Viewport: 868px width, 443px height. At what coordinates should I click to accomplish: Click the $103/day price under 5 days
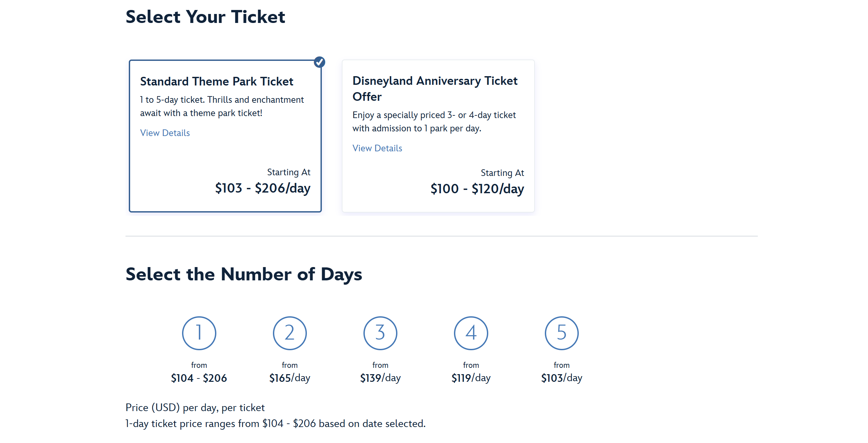[x=561, y=378]
